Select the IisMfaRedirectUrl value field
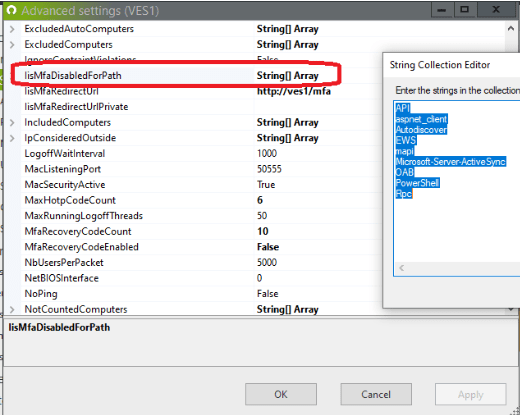Viewport: 520px width, 415px height. click(x=318, y=91)
